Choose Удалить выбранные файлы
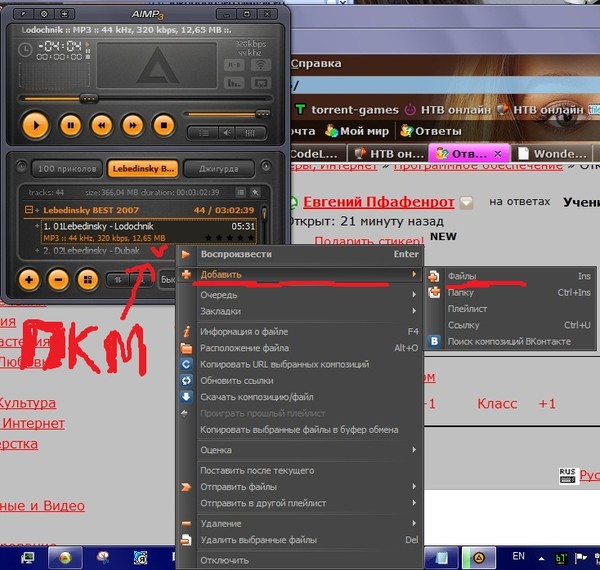This screenshot has height=570, width=600. click(x=300, y=540)
